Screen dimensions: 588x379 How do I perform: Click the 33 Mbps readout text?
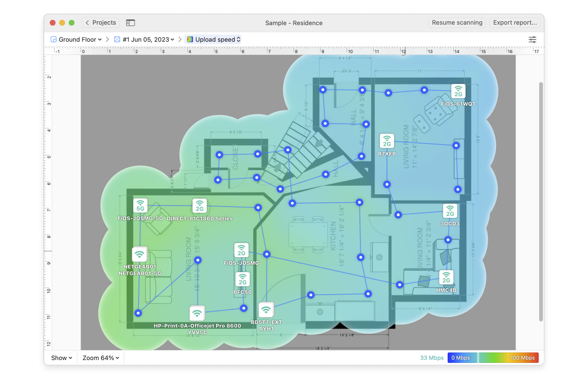click(432, 358)
